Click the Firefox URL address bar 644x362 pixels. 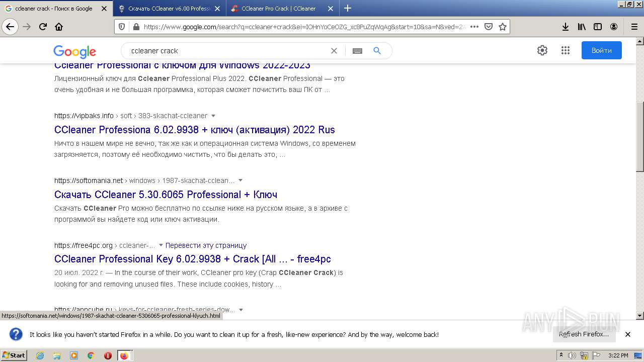point(304,27)
